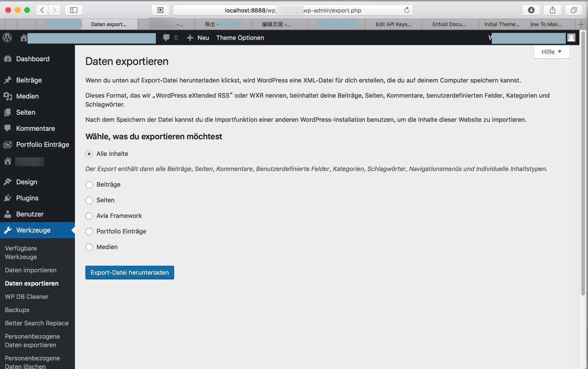Toggle the Safari sidebar button
The width and height of the screenshot is (588, 369).
73,10
